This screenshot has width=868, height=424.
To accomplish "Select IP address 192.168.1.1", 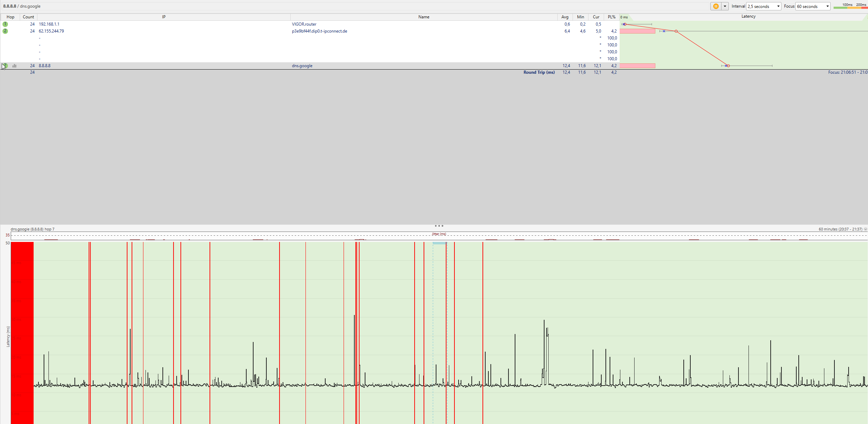I will point(49,24).
